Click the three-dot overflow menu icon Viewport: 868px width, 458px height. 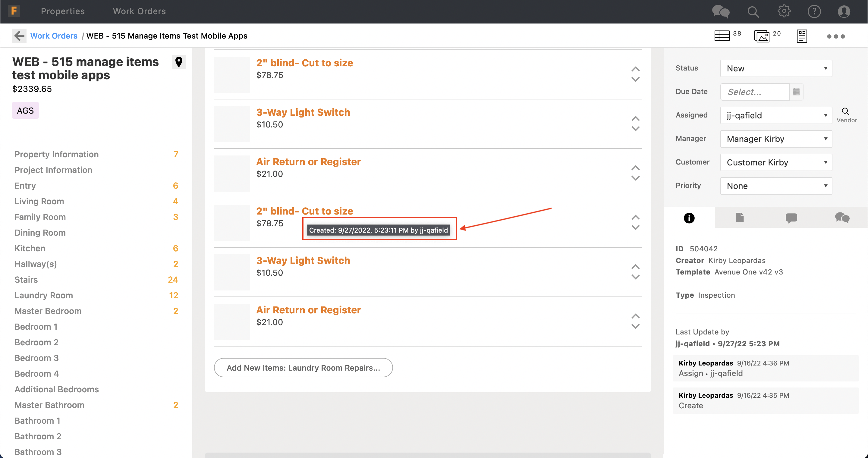(835, 36)
